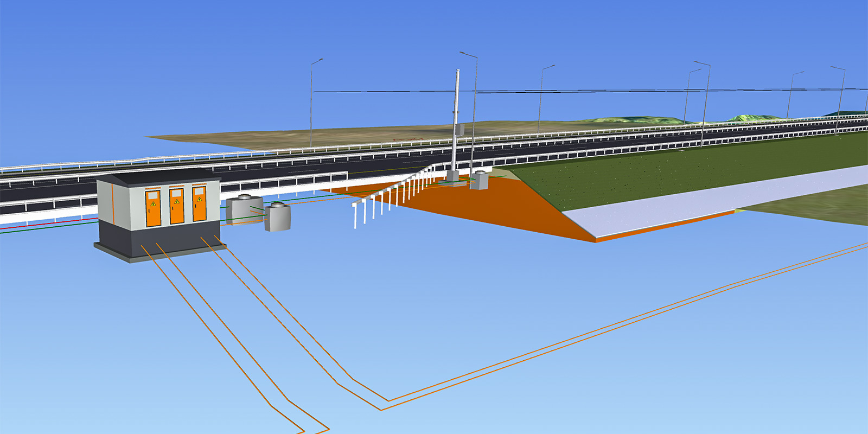Select the tall gray mast by the stairs
Screen dimensions: 868x434
click(456, 122)
